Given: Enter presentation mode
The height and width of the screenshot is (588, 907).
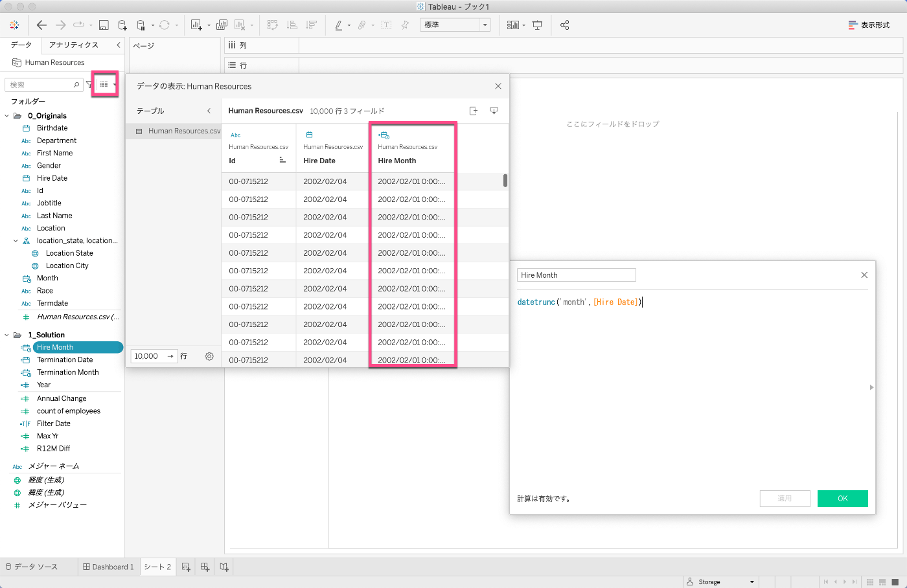Looking at the screenshot, I should coord(537,25).
